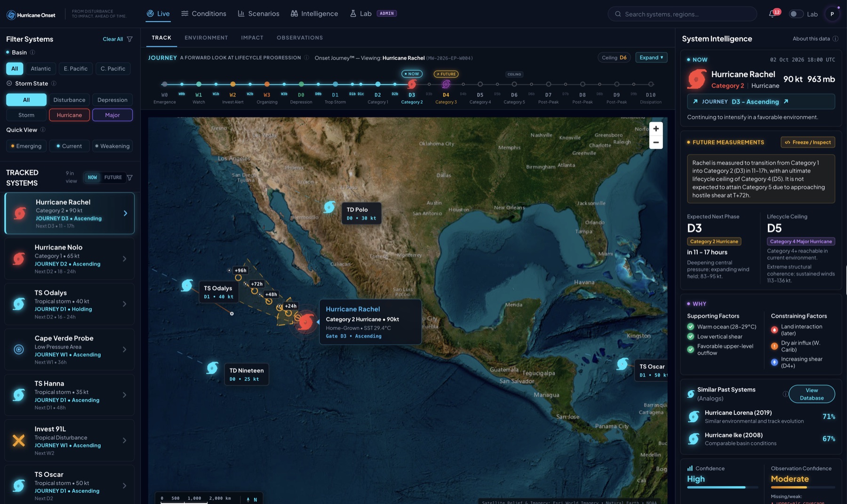847x504 pixels.
Task: Zoom out on the map
Action: (x=656, y=142)
